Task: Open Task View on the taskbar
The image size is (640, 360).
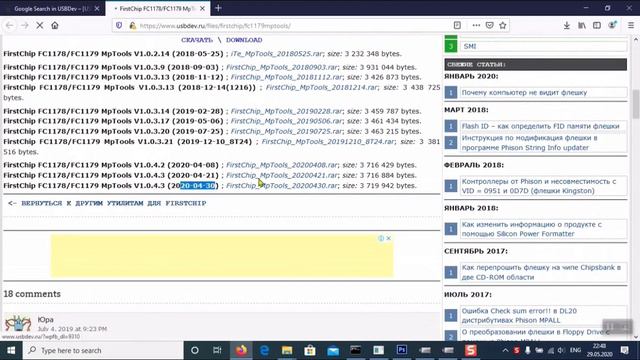Action: (x=218, y=350)
